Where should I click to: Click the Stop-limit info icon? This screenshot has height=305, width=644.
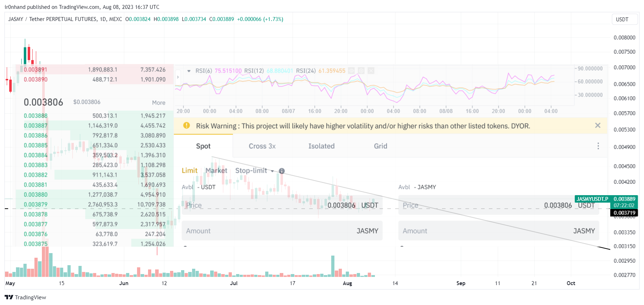coord(282,171)
